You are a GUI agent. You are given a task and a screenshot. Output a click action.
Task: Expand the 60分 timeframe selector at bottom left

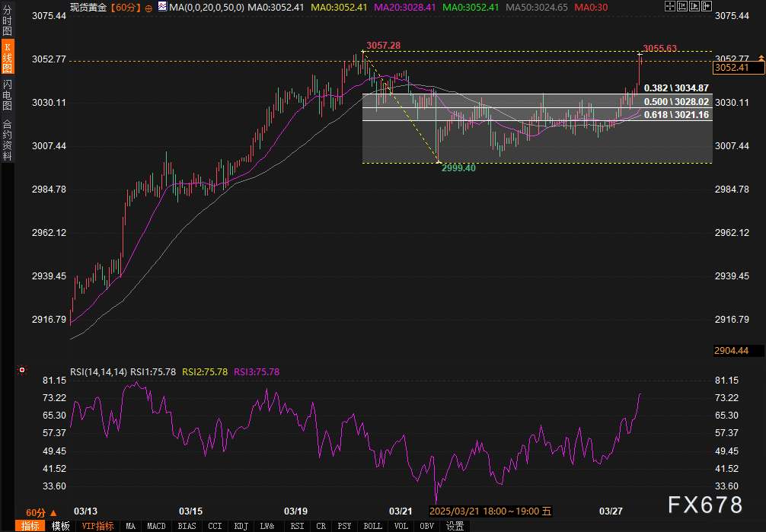pyautogui.click(x=41, y=512)
